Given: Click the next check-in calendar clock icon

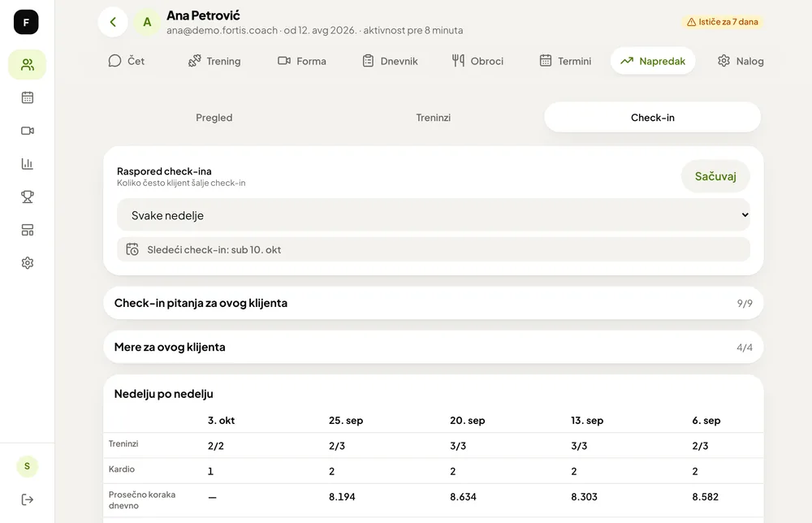Looking at the screenshot, I should point(132,249).
